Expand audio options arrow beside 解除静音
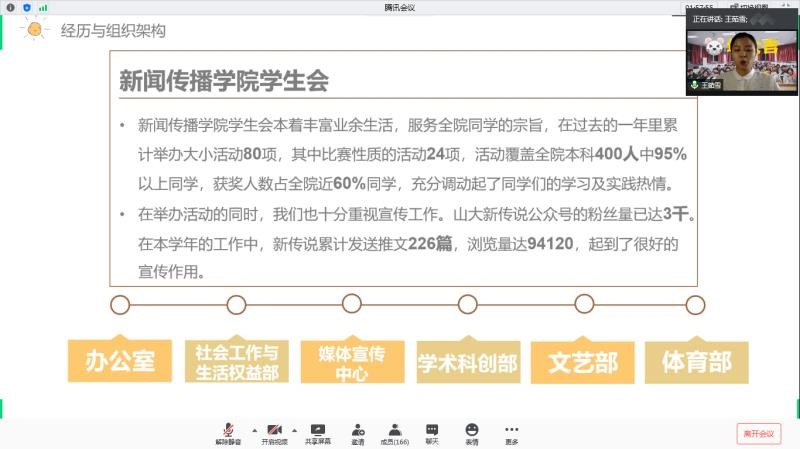The height and width of the screenshot is (449, 800). click(x=253, y=428)
